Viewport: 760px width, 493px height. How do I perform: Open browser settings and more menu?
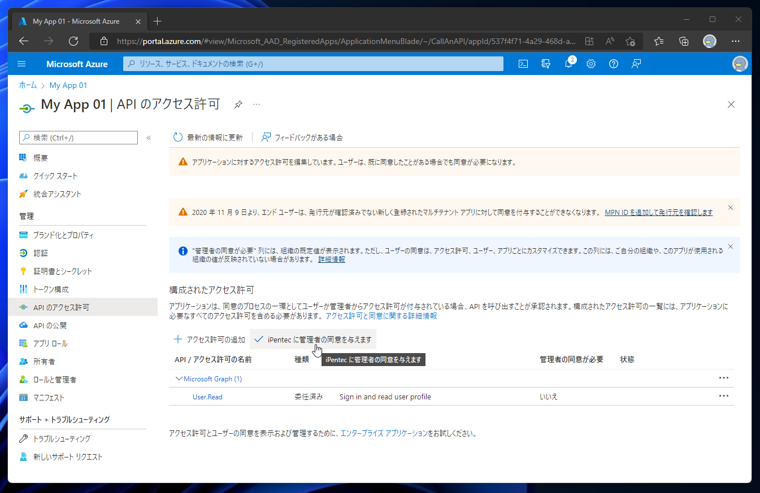(735, 41)
